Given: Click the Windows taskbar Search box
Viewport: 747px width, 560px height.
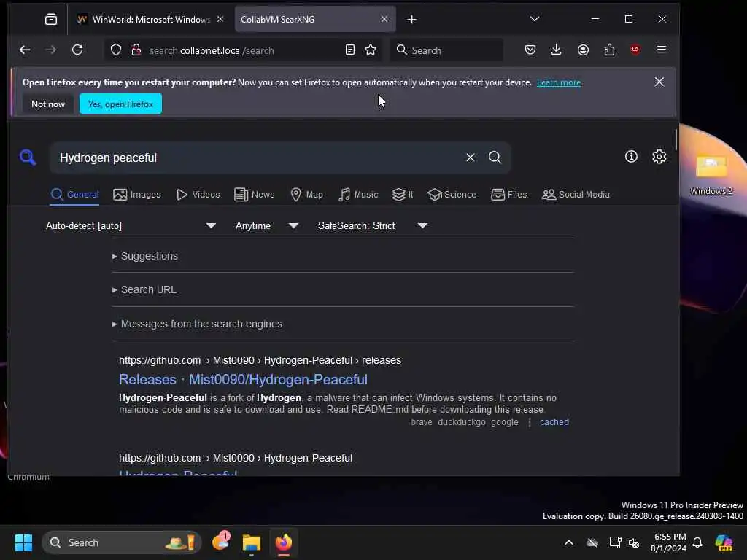Looking at the screenshot, I should (x=122, y=542).
